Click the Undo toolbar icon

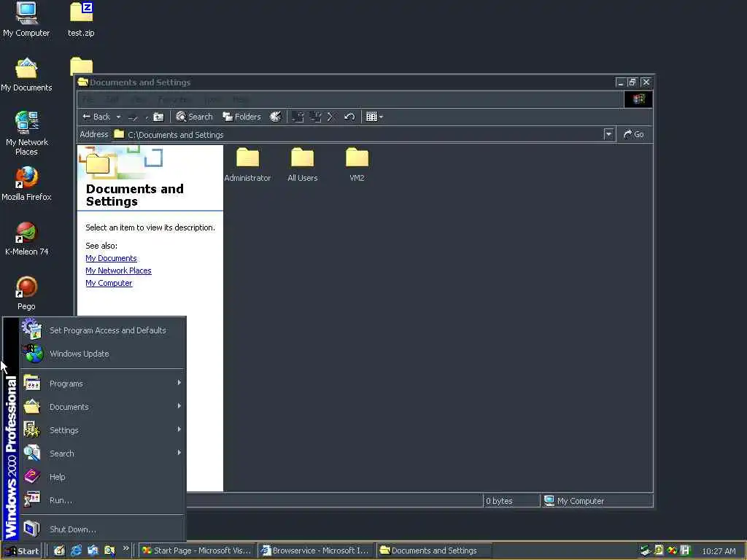tap(349, 117)
